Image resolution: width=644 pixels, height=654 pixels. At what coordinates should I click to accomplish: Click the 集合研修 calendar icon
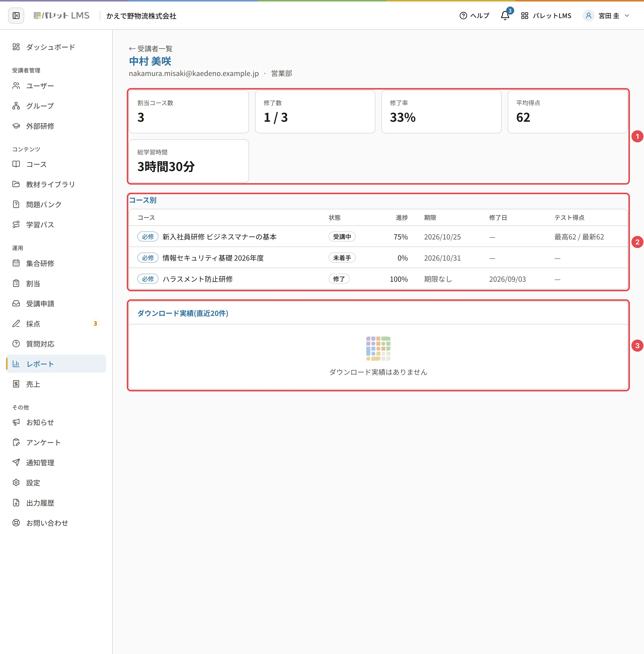click(16, 263)
